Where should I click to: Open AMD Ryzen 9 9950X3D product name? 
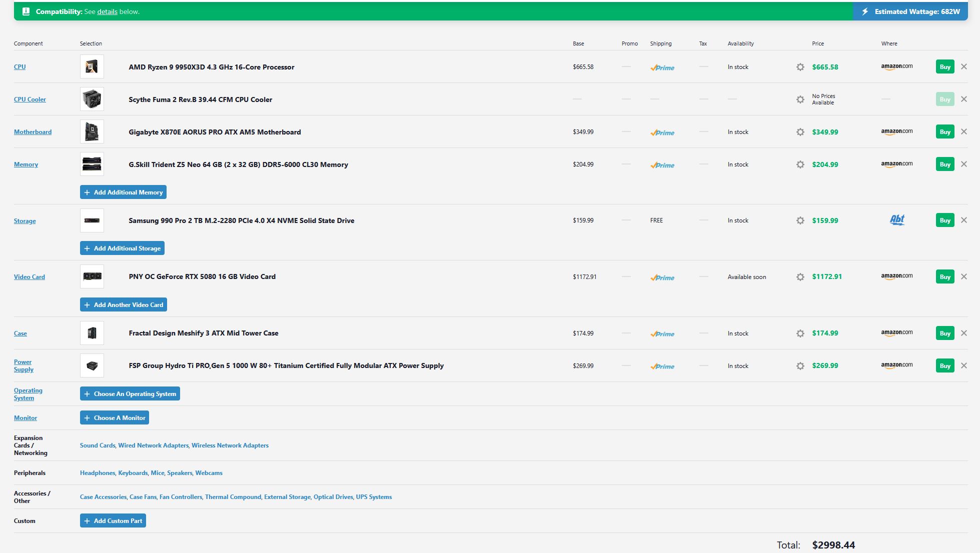coord(212,67)
